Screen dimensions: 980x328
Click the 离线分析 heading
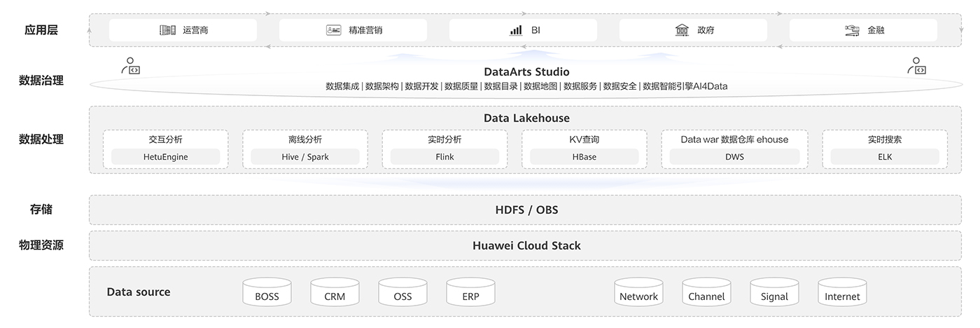(305, 139)
